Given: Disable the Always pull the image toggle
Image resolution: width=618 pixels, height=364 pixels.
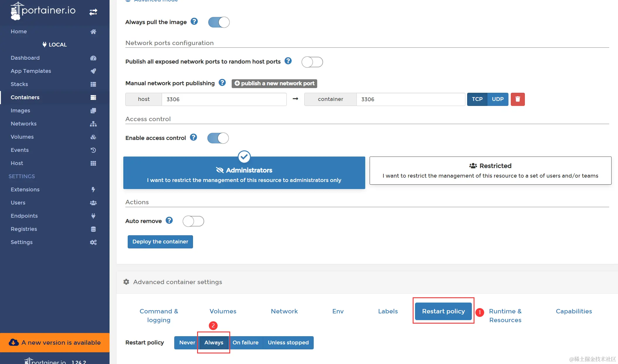Looking at the screenshot, I should (219, 22).
